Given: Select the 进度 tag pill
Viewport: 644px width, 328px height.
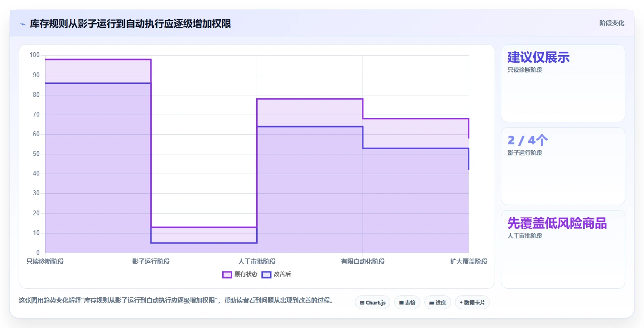Looking at the screenshot, I should [438, 303].
